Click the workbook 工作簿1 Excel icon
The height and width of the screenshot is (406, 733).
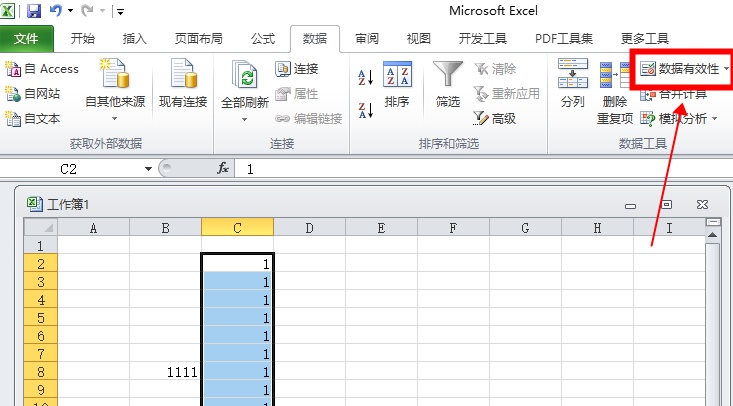(35, 204)
